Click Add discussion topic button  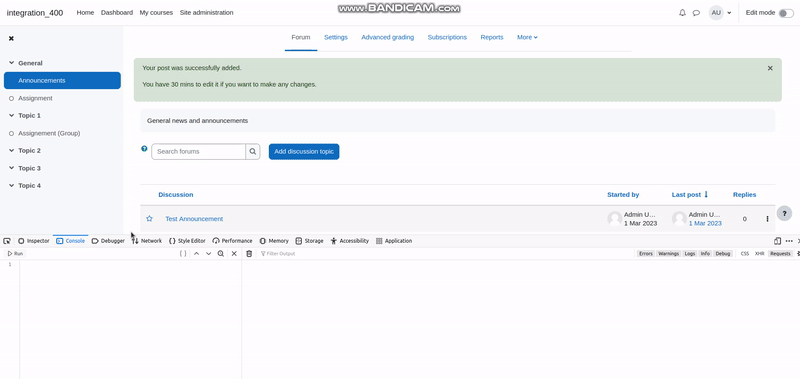[304, 151]
